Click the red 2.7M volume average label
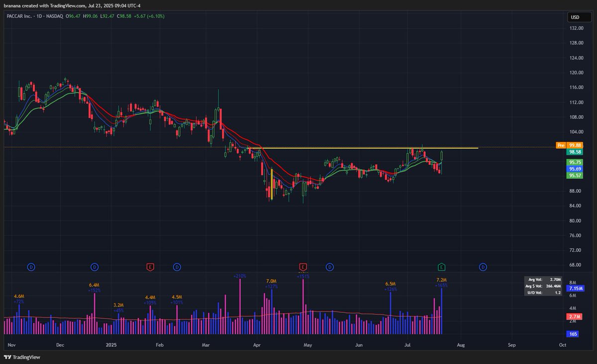 pyautogui.click(x=575, y=317)
